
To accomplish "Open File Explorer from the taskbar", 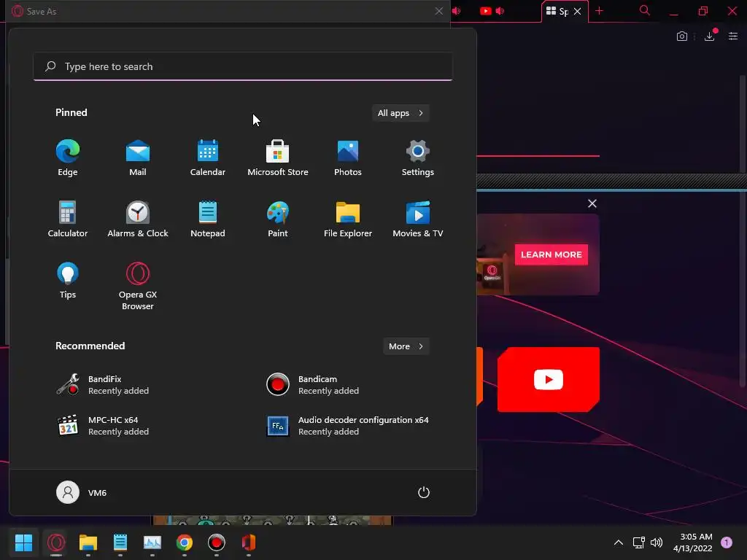I will click(x=88, y=542).
